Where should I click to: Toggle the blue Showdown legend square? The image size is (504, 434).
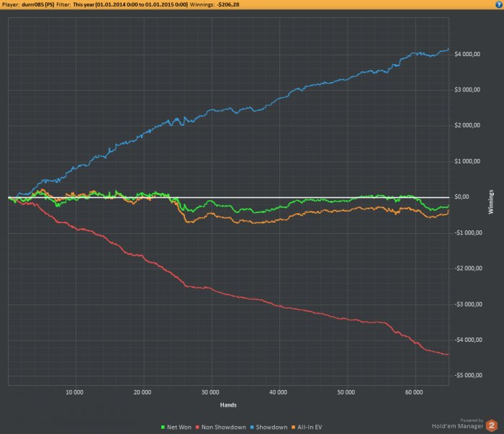252,428
